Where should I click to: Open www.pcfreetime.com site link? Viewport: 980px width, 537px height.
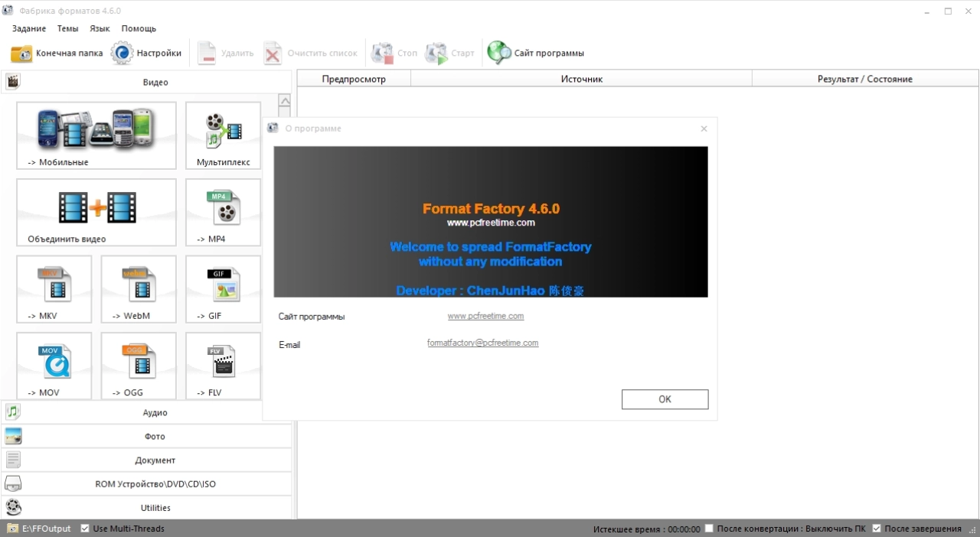[x=485, y=316]
